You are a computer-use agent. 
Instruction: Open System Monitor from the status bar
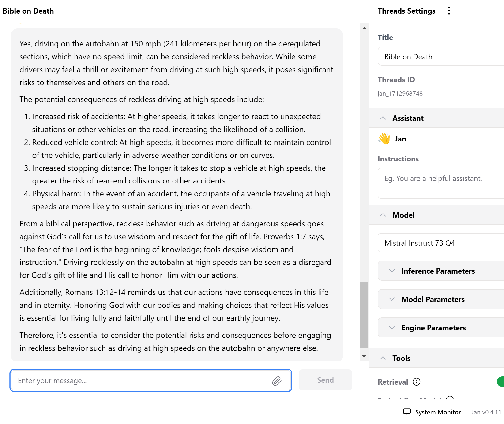click(x=437, y=412)
